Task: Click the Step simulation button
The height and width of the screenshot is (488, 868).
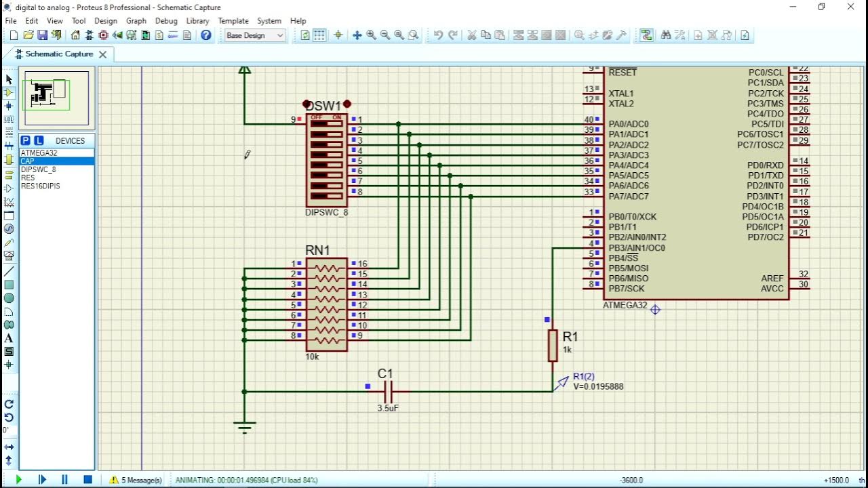Action: [42, 480]
